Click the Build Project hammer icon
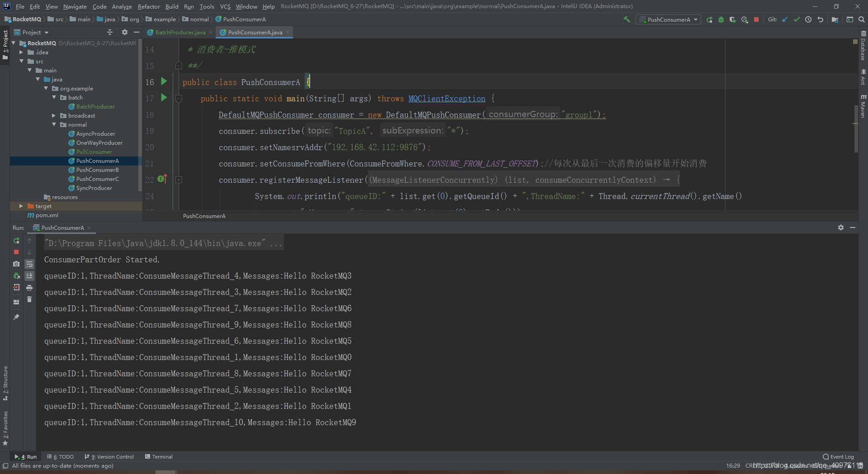This screenshot has height=474, width=868. 627,19
